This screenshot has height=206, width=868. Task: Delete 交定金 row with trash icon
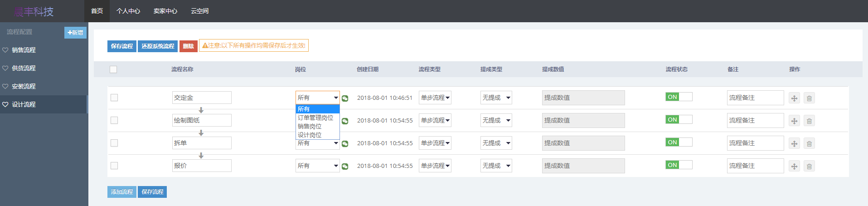(x=809, y=98)
